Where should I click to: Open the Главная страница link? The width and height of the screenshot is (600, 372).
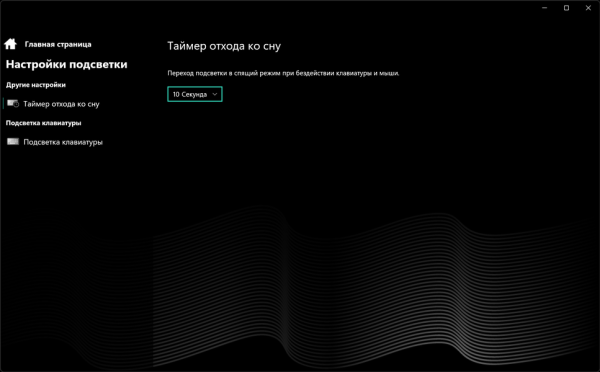(58, 44)
